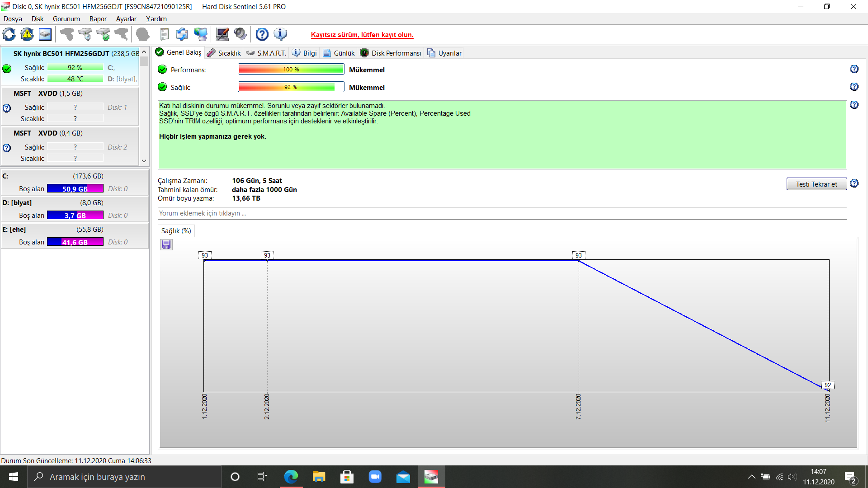Screen dimensions: 868x488
Task: Select the SK hynix BC501 HFM256GDJT disk entry
Action: pyautogui.click(x=70, y=66)
